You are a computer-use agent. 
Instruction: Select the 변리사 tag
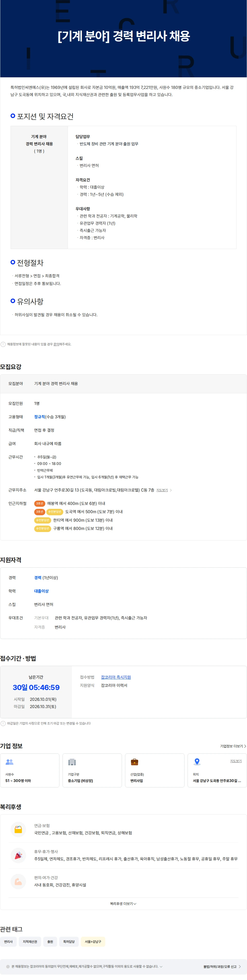click(8, 942)
